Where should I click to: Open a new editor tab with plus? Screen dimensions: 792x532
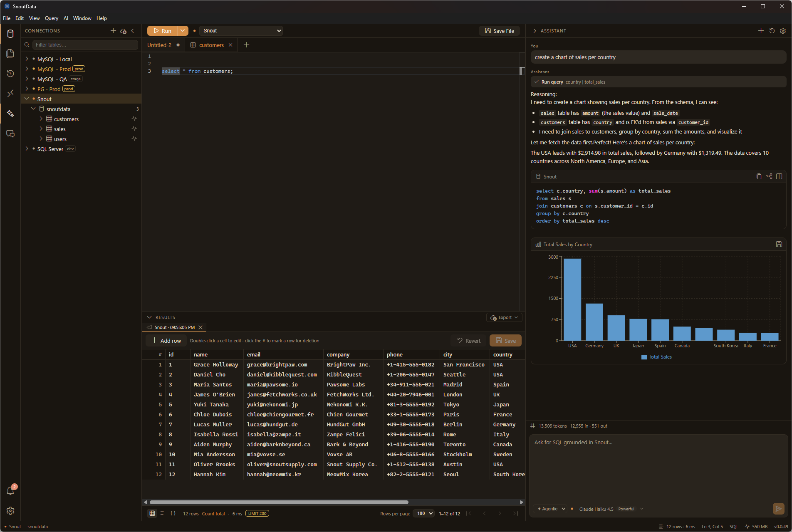246,45
